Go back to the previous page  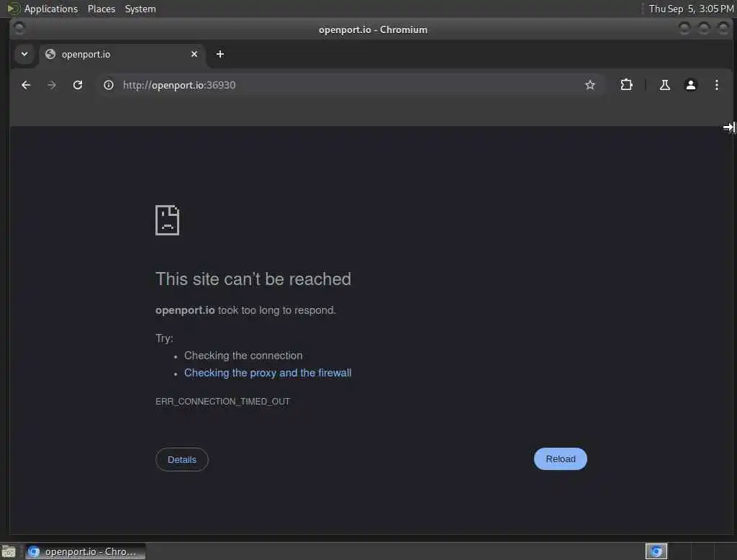[26, 85]
